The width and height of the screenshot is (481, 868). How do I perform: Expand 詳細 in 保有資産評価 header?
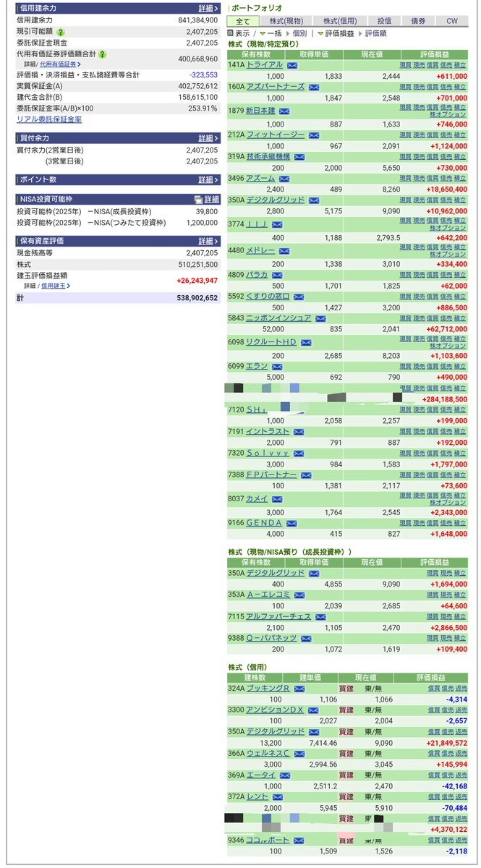coord(206,241)
